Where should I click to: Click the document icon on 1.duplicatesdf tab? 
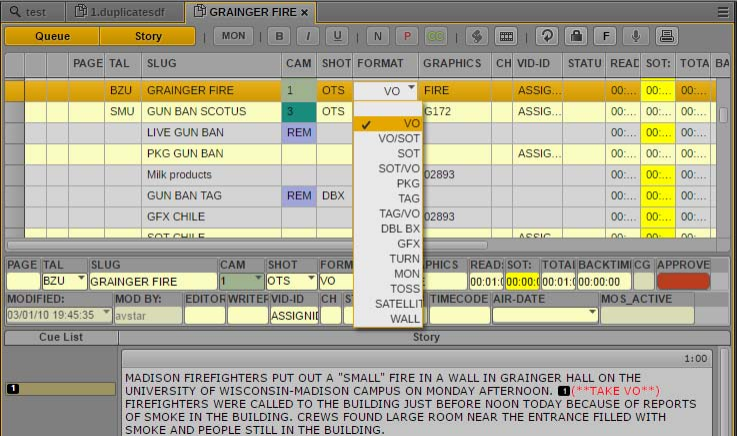pyautogui.click(x=81, y=11)
